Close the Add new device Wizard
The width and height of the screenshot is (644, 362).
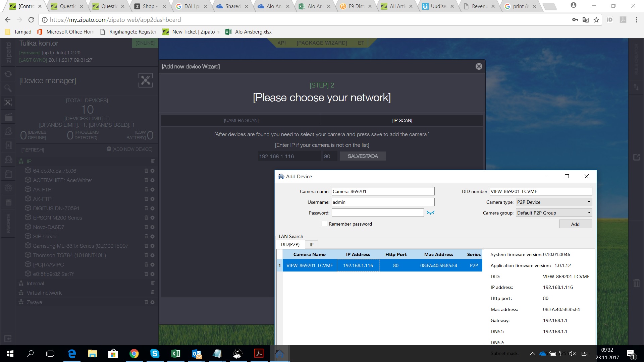click(x=479, y=66)
